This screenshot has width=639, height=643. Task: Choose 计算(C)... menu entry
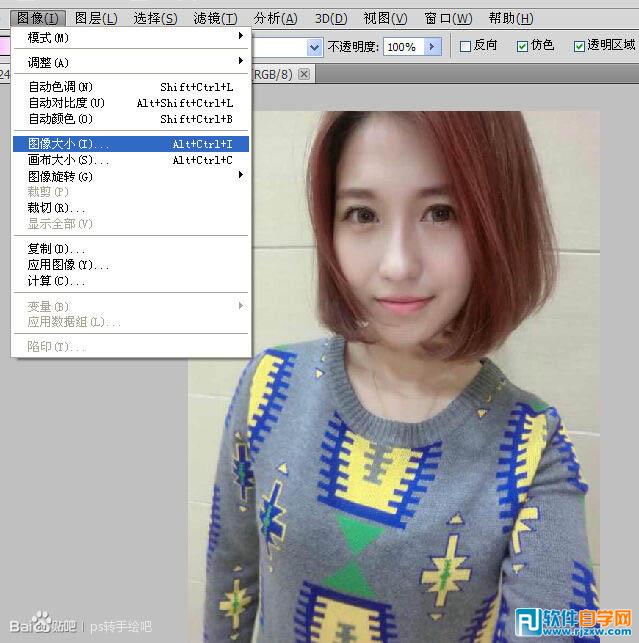131,281
